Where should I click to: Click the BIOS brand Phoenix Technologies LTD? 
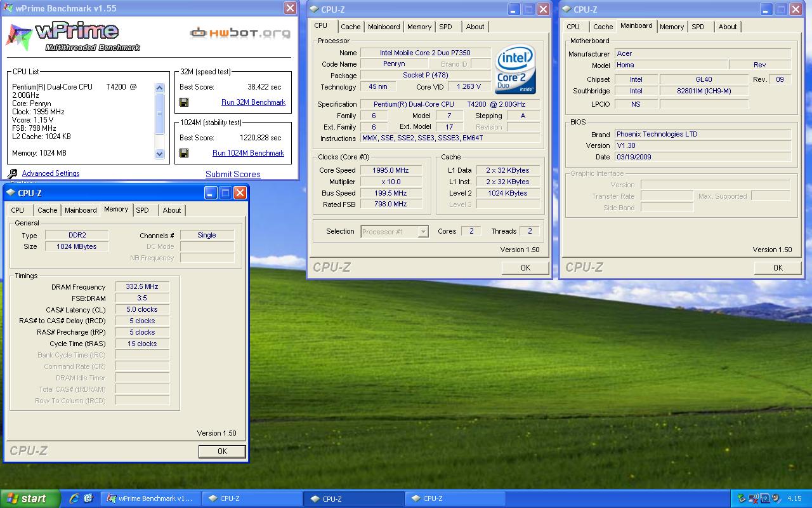703,135
